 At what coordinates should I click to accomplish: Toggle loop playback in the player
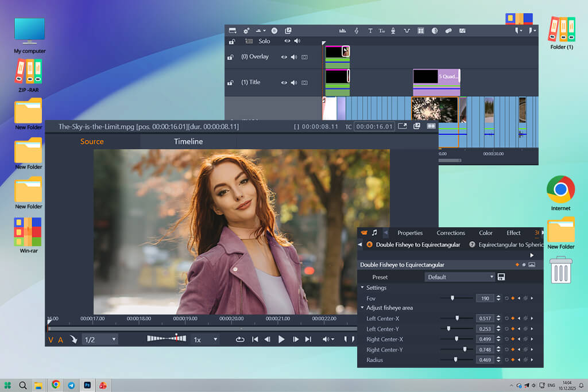click(x=240, y=340)
